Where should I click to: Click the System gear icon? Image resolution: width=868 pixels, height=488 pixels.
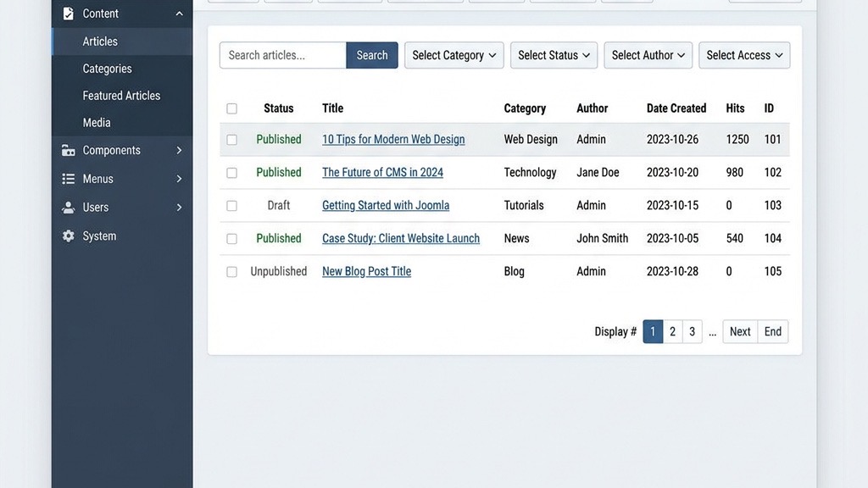69,236
